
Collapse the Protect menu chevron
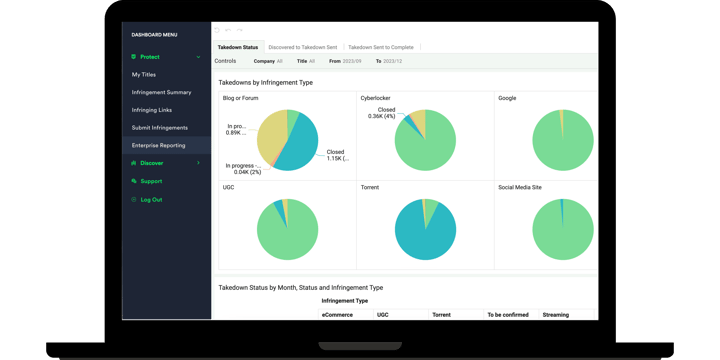198,57
